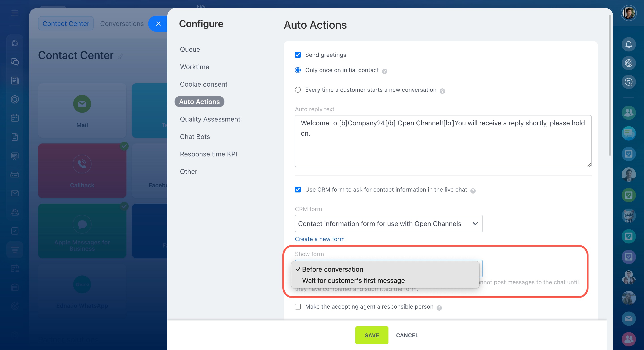Select Every time a customer starts radio
Image resolution: width=644 pixels, height=350 pixels.
pos(298,90)
